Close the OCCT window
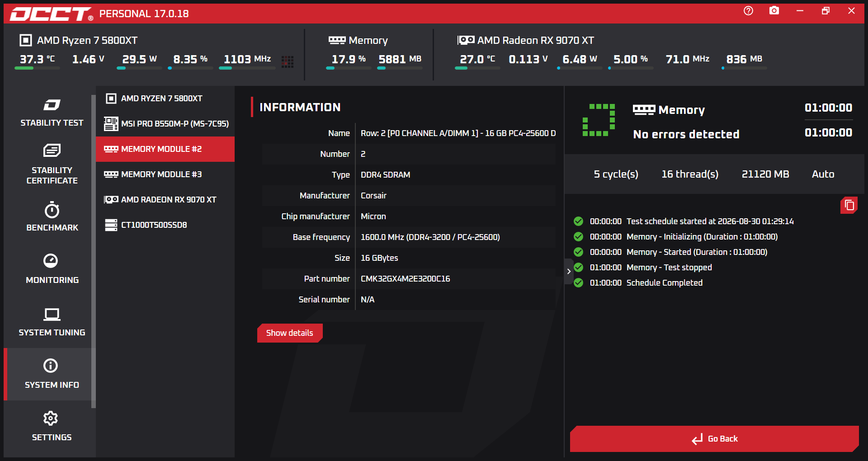Screen dimensions: 868x461 [851, 10]
